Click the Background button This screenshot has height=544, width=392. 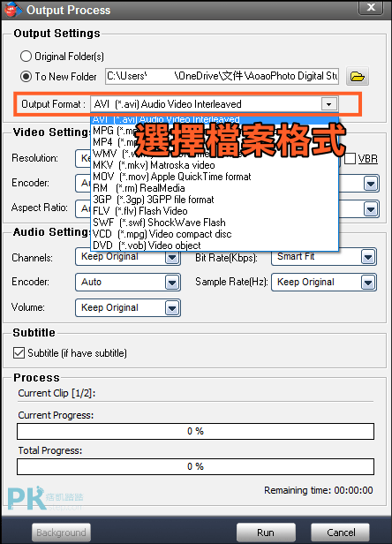[62, 533]
